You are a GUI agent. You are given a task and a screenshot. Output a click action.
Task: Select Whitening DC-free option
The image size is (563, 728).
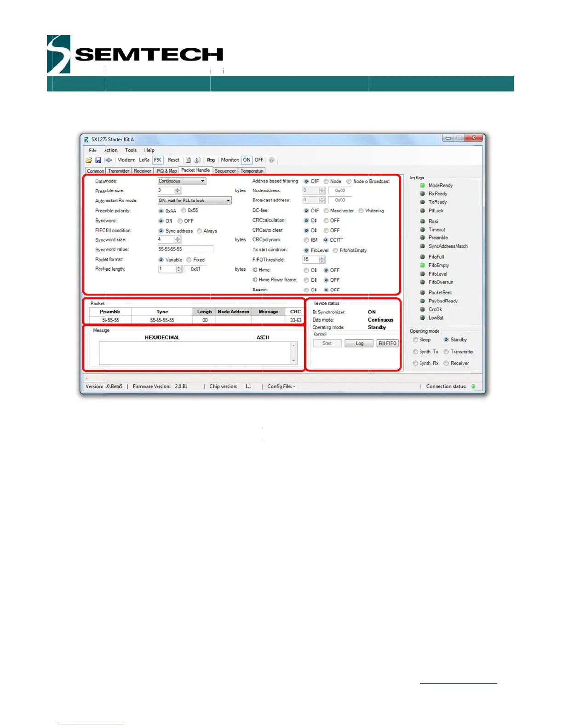click(361, 211)
